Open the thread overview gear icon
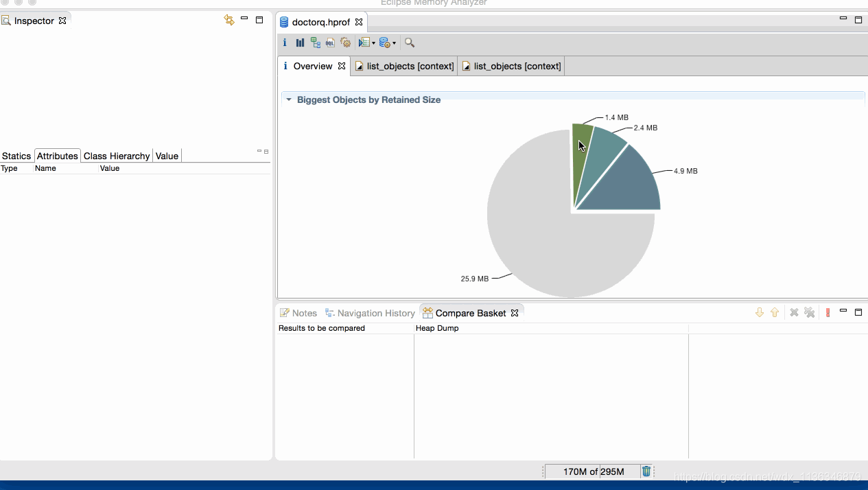 (345, 43)
